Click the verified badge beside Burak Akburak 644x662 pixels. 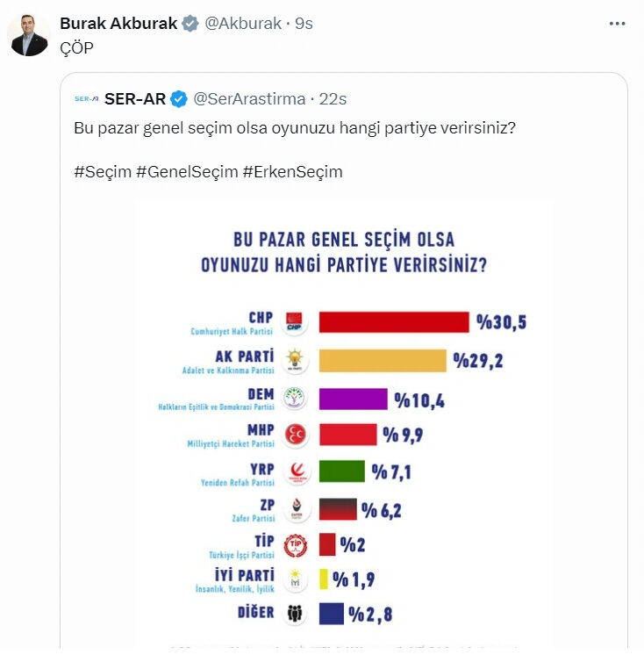point(190,24)
